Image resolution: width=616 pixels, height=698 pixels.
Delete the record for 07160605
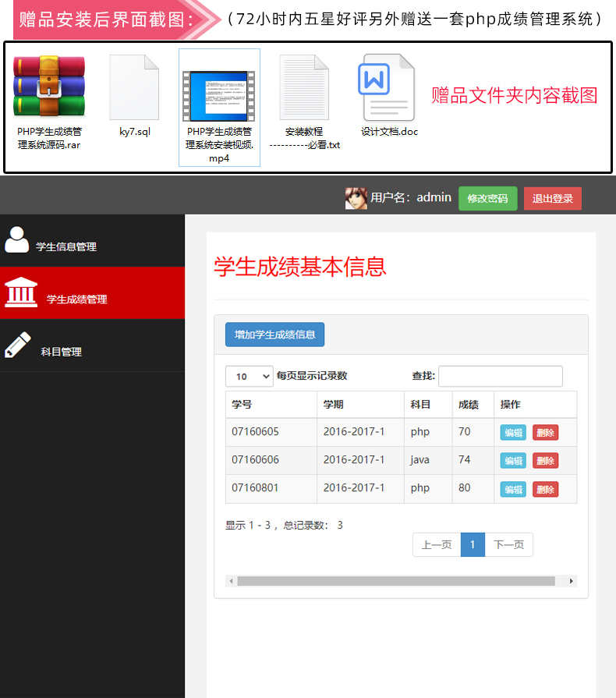pos(545,432)
